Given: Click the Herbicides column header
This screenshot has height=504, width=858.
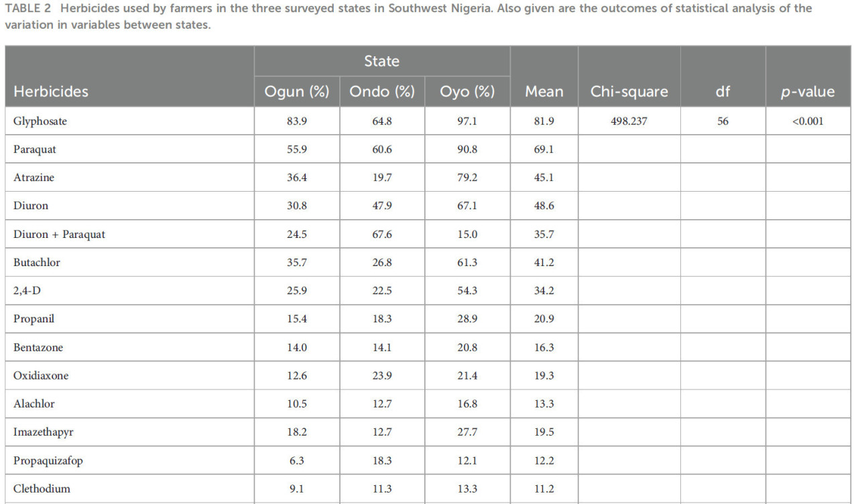Looking at the screenshot, I should coord(51,92).
